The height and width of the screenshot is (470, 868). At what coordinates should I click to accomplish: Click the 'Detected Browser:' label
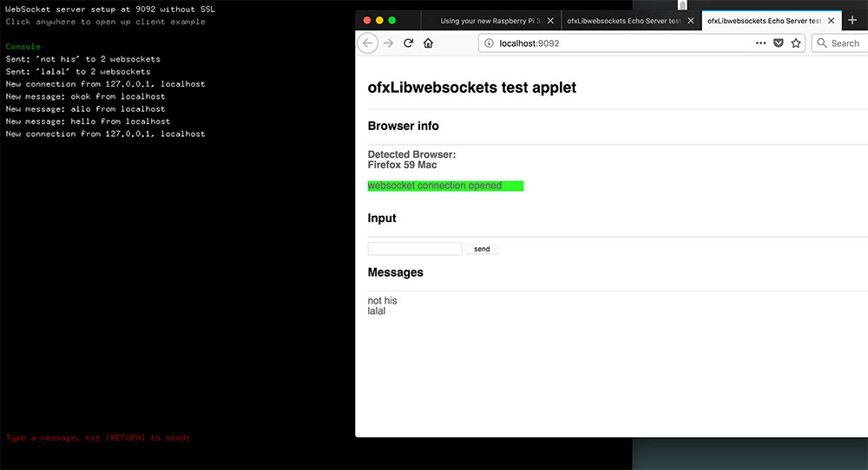pyautogui.click(x=411, y=154)
